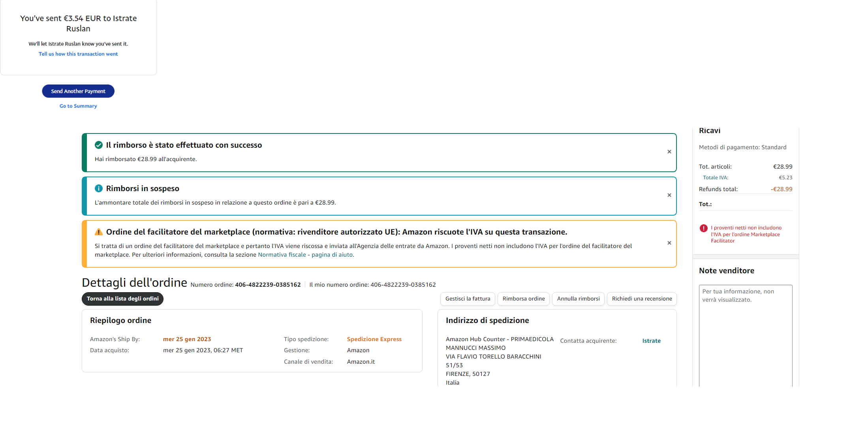Screen dimensions: 868x447
Task: Click the green success checkmark icon
Action: (x=99, y=145)
